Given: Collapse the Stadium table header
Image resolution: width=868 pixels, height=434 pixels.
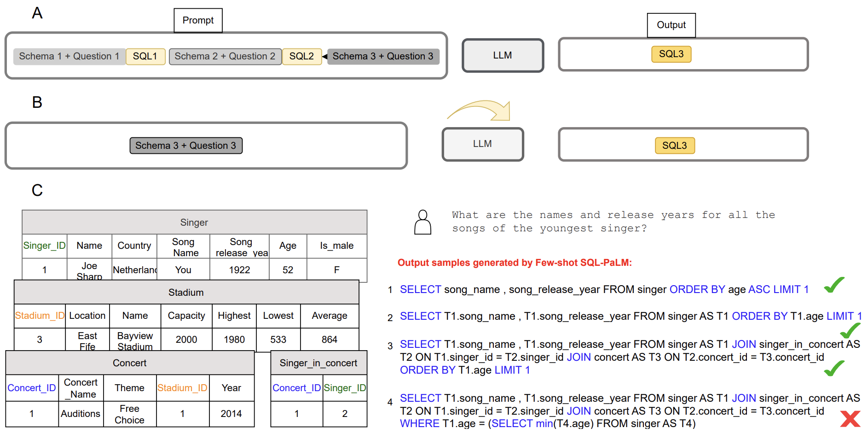Looking at the screenshot, I should [185, 292].
